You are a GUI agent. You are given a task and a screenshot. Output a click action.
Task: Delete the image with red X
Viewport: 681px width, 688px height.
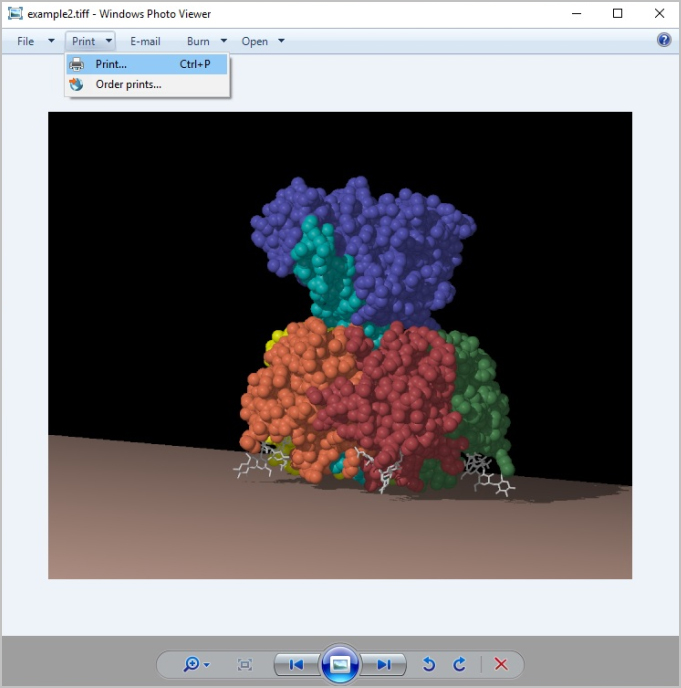pos(501,664)
